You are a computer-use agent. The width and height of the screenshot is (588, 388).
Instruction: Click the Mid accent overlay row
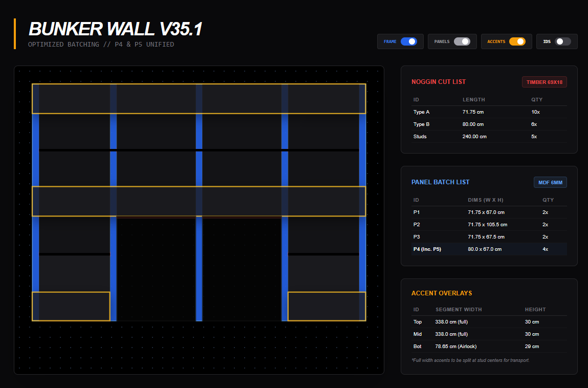489,334
